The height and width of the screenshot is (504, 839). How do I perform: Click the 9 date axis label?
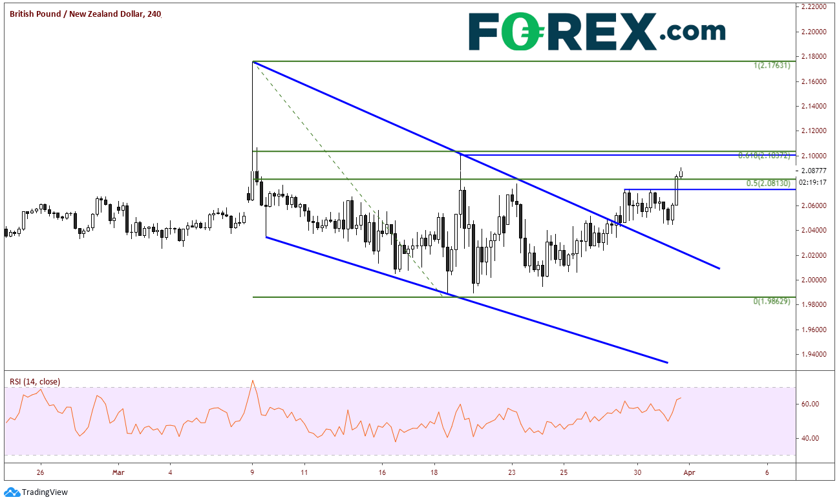[252, 472]
